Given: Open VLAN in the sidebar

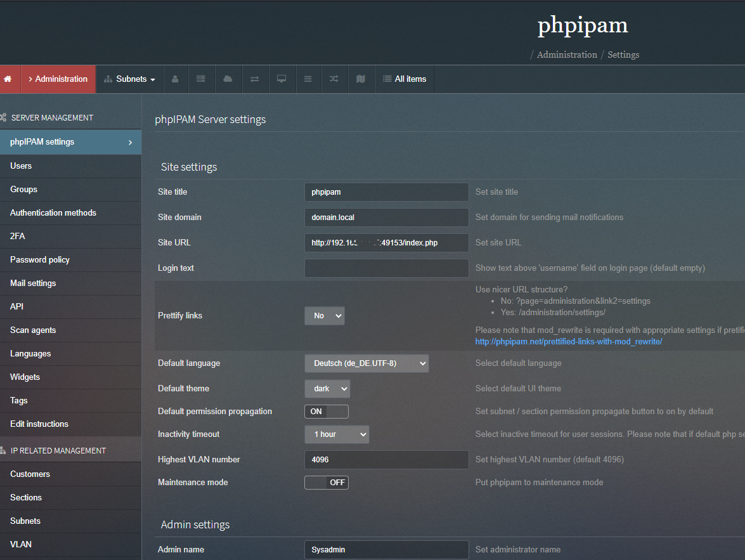Looking at the screenshot, I should (x=71, y=544).
